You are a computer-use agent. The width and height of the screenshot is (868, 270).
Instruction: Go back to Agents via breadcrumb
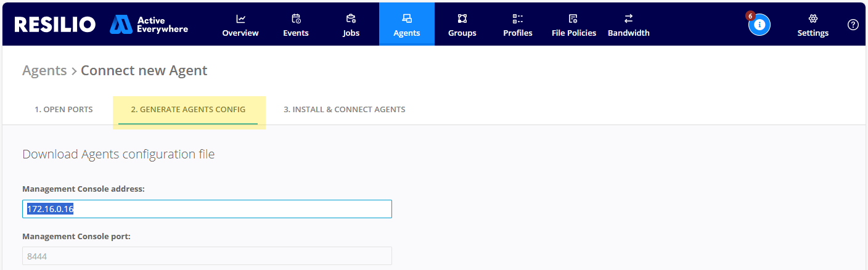pyautogui.click(x=44, y=71)
